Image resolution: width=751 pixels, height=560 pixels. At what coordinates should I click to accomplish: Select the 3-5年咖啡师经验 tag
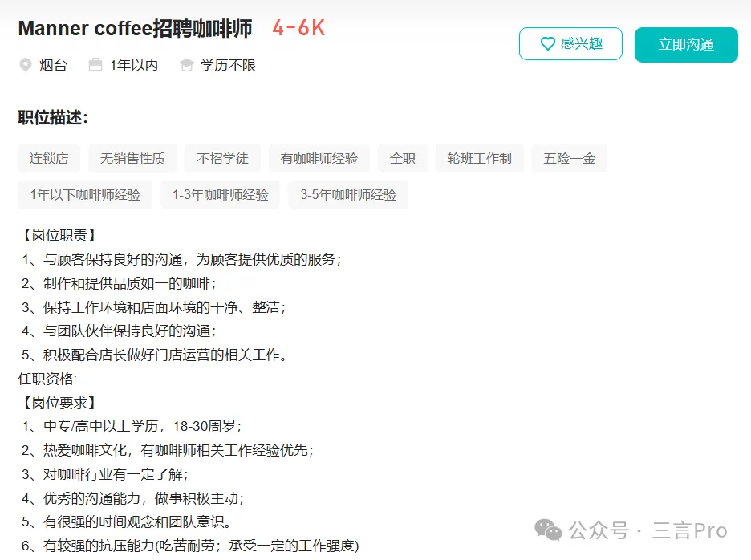click(348, 195)
